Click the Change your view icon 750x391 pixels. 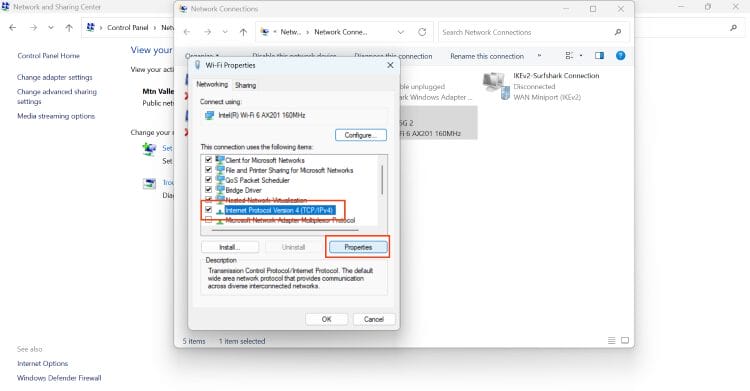tap(569, 56)
